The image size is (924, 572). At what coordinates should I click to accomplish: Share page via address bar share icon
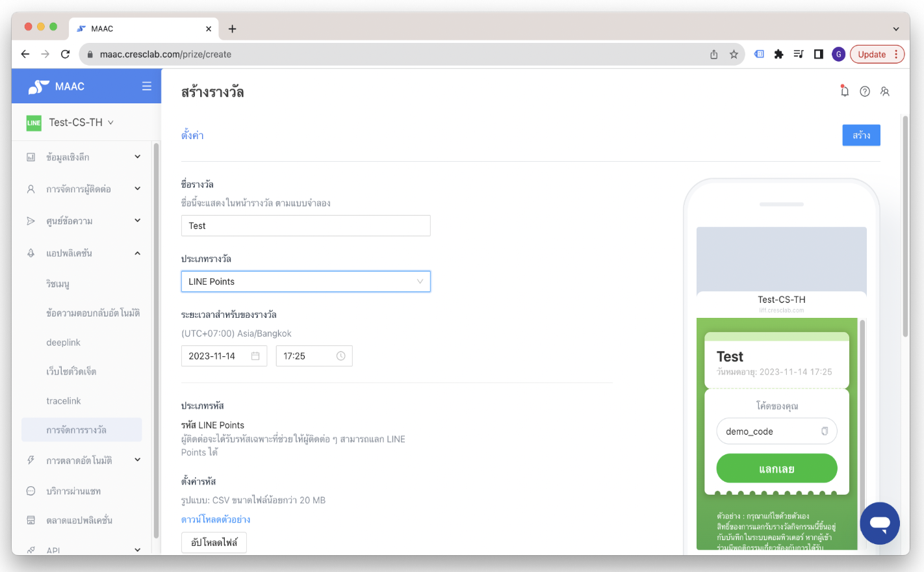click(713, 55)
